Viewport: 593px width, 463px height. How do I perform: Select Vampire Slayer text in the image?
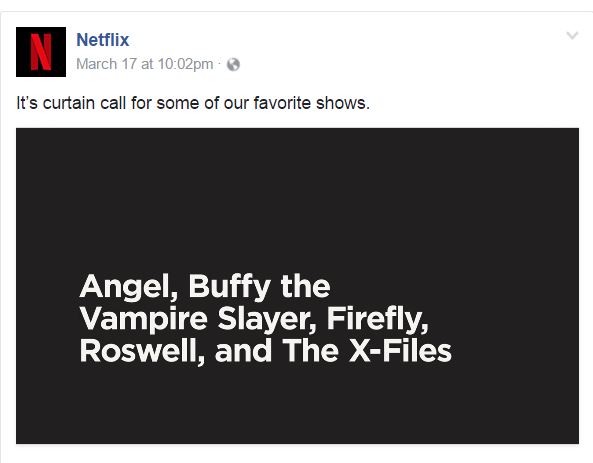[x=196, y=320]
